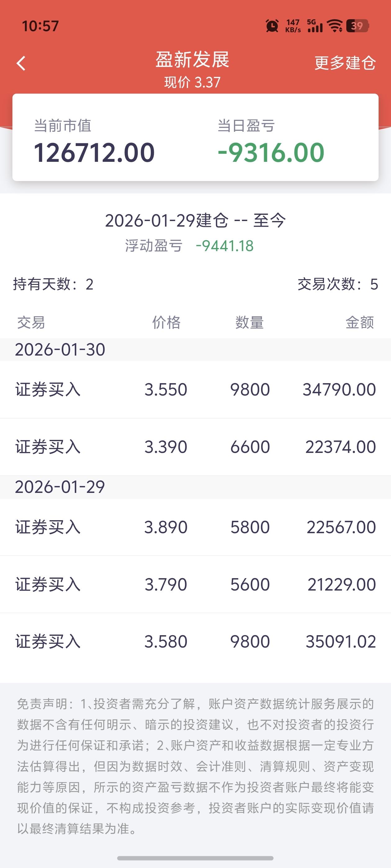Open the buy record priced 3.790
391x868 pixels.
[x=195, y=584]
